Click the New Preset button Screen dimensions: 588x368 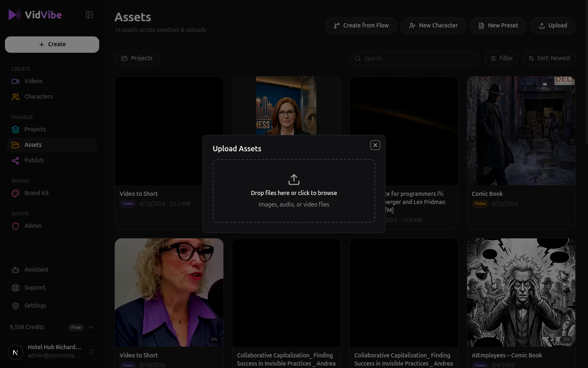click(x=498, y=25)
